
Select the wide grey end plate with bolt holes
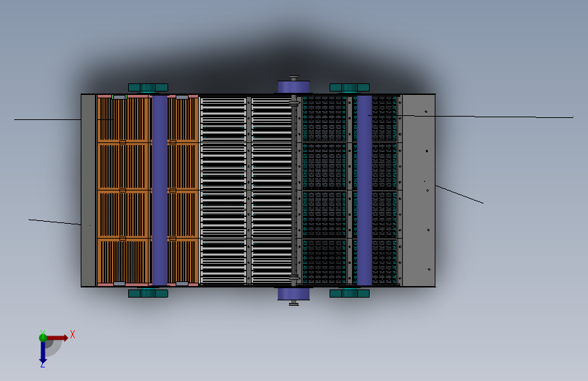click(x=418, y=190)
